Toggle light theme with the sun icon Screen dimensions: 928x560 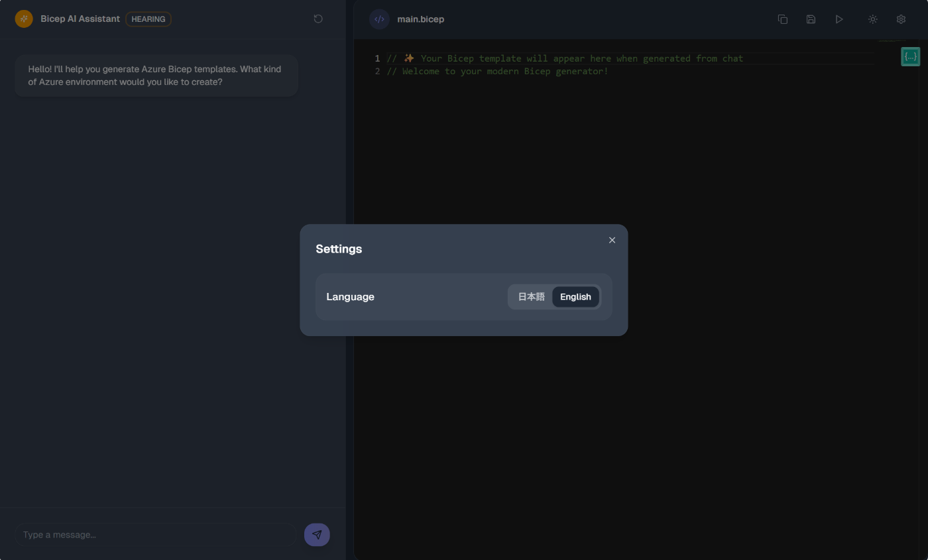tap(873, 19)
